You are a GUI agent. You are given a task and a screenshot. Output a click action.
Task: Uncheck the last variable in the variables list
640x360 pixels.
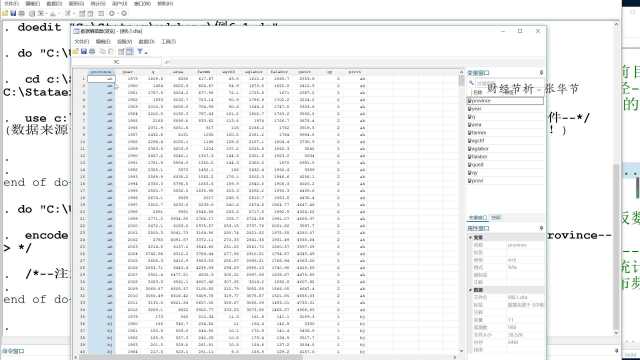[470, 180]
